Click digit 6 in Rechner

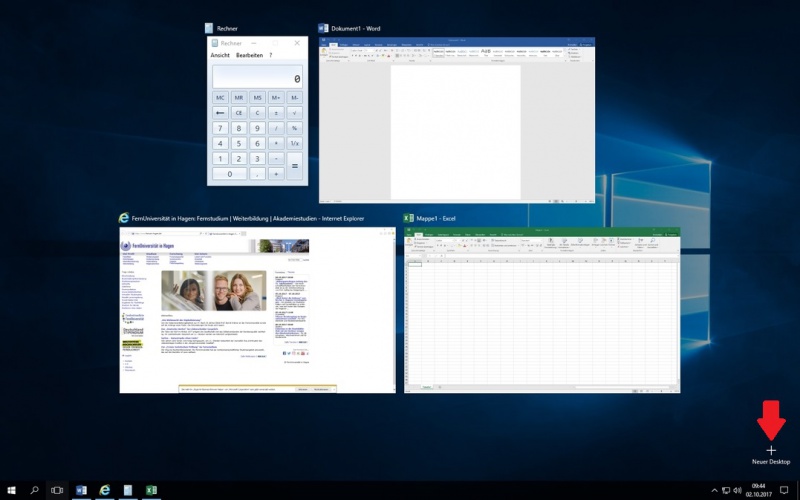click(257, 143)
